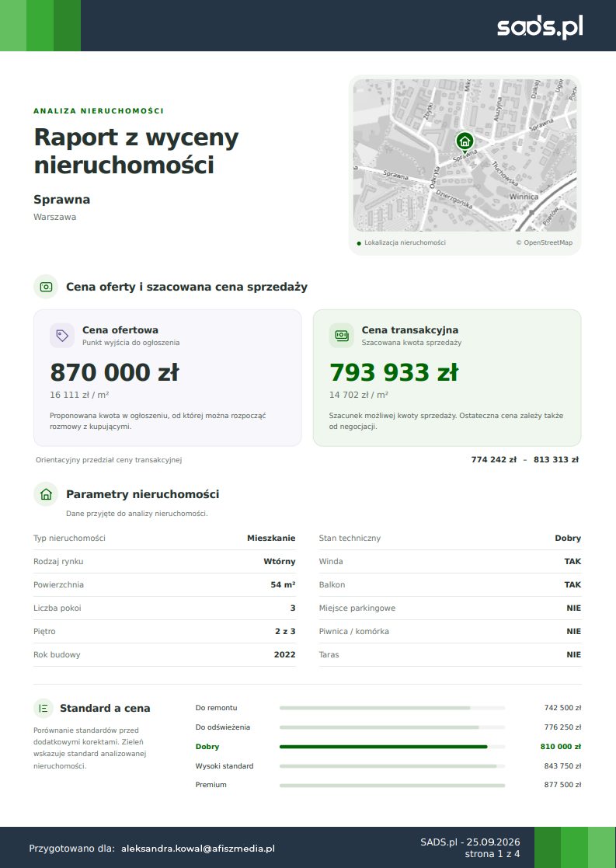Image resolution: width=616 pixels, height=868 pixels.
Task: Click the Dane przyjęte do analizy nieruchomości note
Action: click(137, 514)
